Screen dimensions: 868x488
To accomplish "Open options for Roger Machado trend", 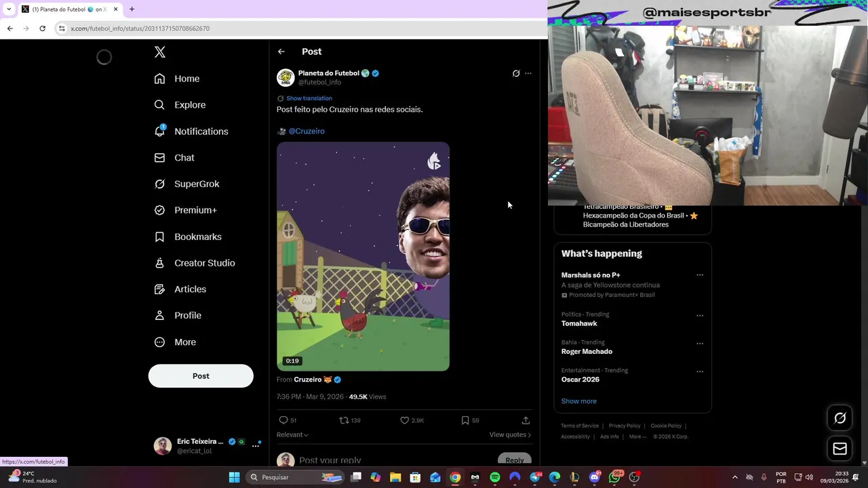I will (x=700, y=344).
